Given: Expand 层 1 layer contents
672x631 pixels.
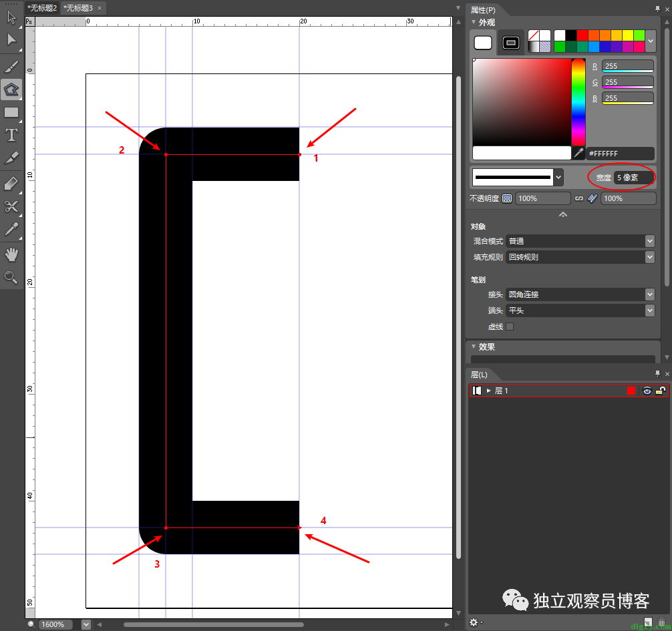Looking at the screenshot, I should point(488,391).
